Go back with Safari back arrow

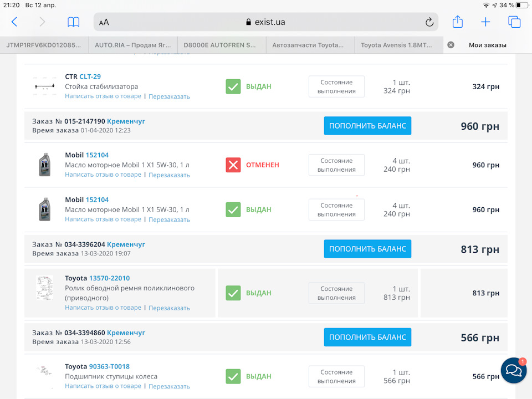(x=14, y=22)
